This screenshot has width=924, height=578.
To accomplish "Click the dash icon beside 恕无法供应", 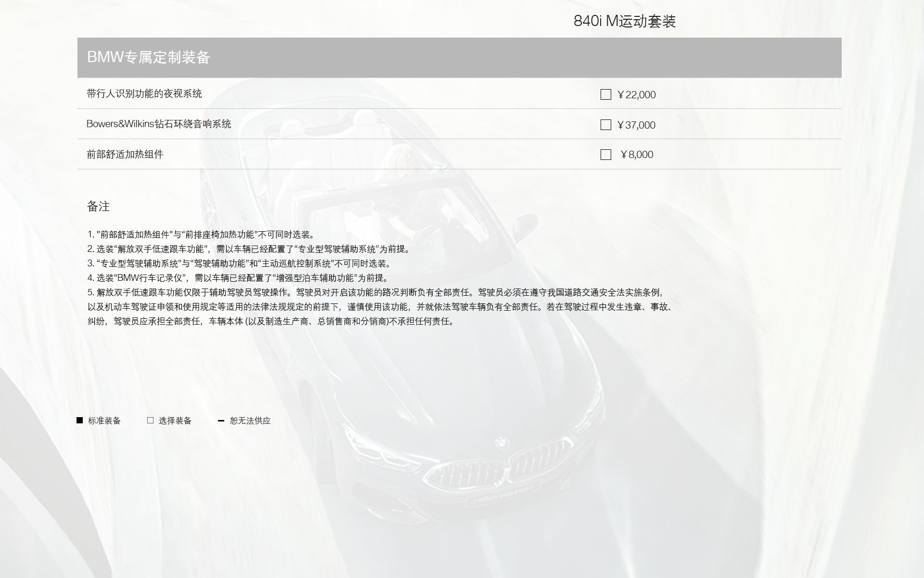I will (x=221, y=420).
